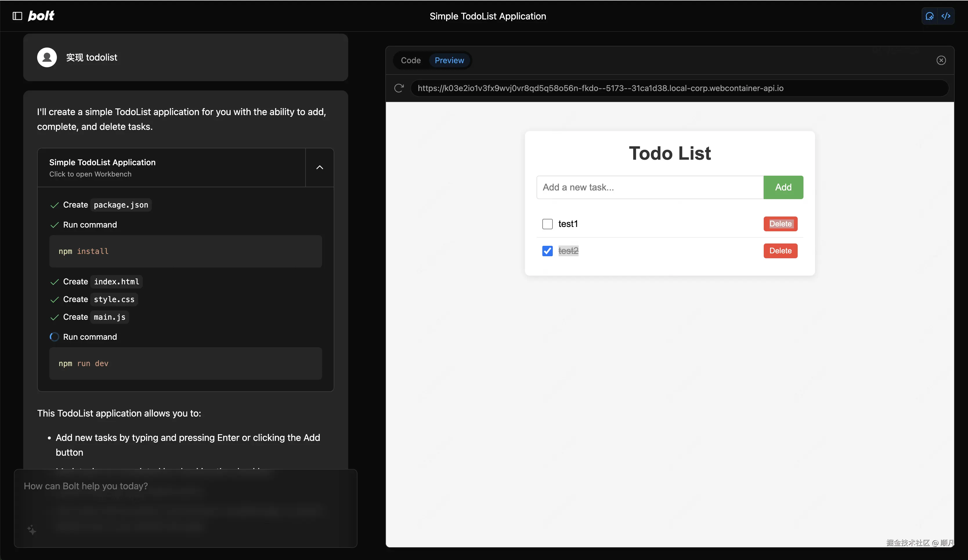The height and width of the screenshot is (560, 968).
Task: Collapse the Simple TodoList Application actions
Action: pyautogui.click(x=319, y=167)
